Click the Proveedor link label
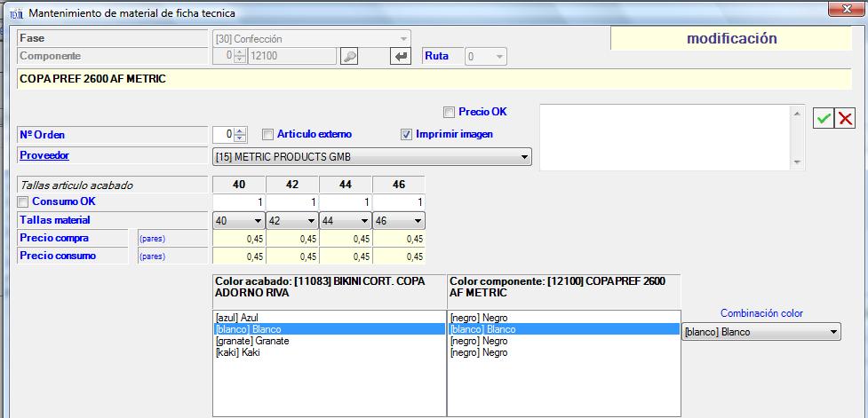This screenshot has height=418, width=868. click(44, 155)
